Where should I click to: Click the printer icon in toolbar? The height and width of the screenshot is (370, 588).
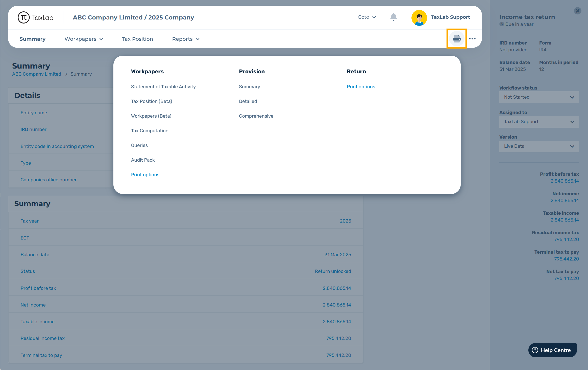pyautogui.click(x=456, y=39)
